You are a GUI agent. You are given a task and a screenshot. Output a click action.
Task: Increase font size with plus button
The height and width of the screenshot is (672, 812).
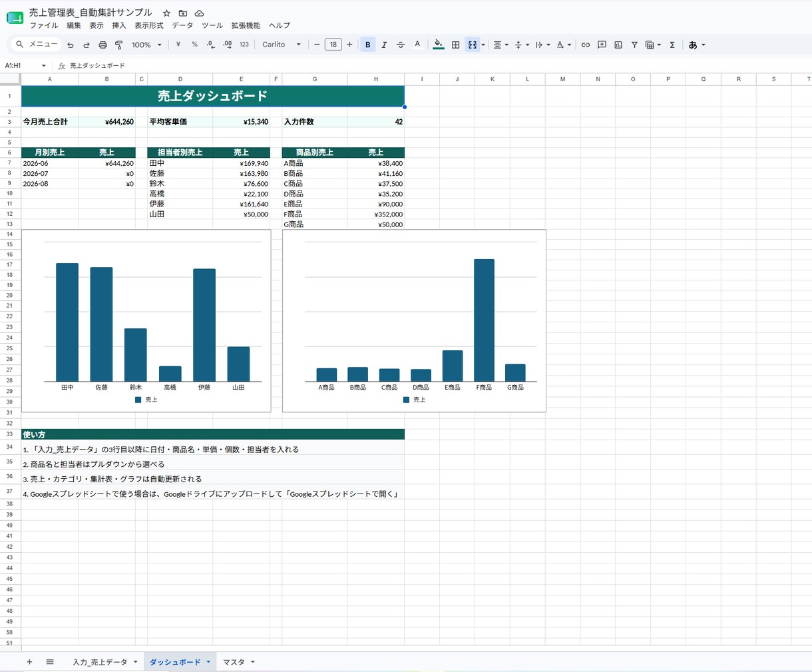click(x=349, y=45)
